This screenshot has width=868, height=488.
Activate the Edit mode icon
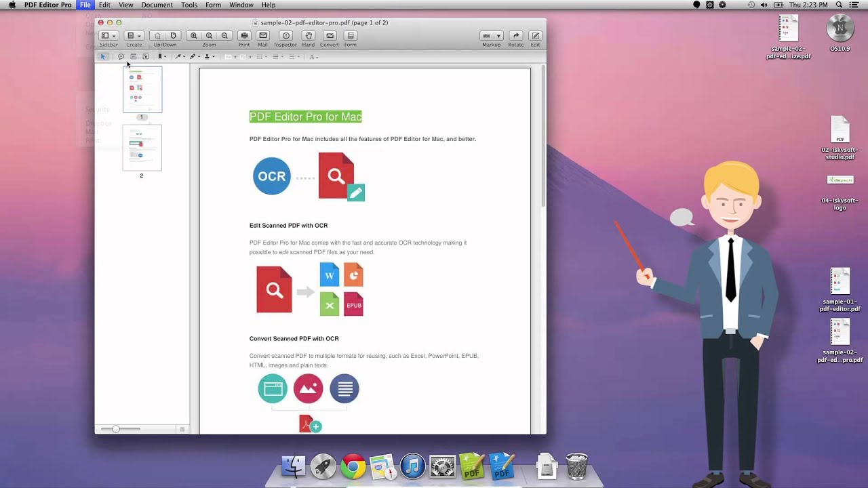(535, 36)
